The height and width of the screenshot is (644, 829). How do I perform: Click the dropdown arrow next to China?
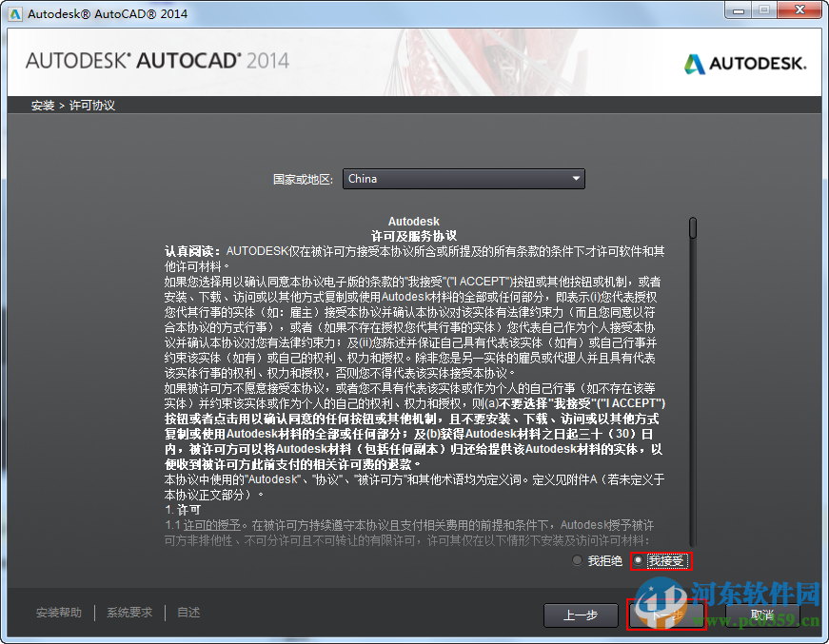575,179
